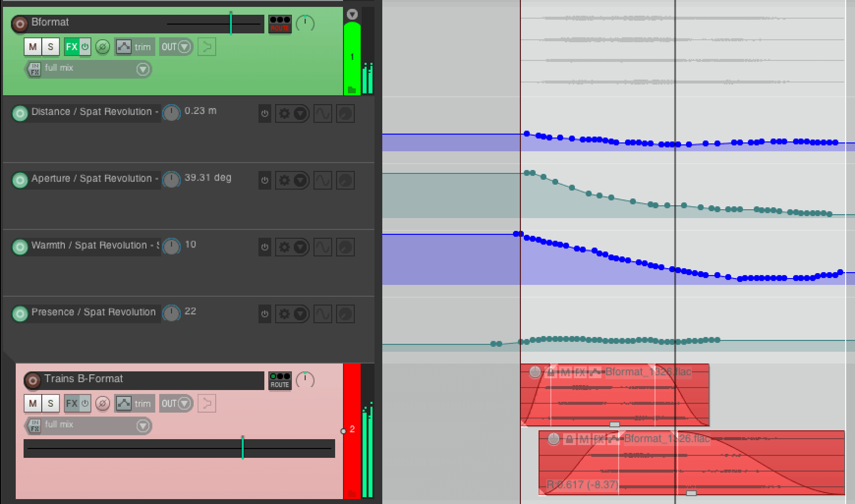The width and height of the screenshot is (855, 504).
Task: Solo the Bformat track
Action: click(x=50, y=47)
